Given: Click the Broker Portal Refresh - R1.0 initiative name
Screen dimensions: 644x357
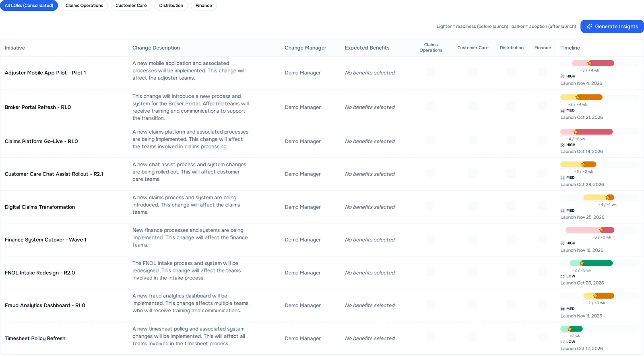Looking at the screenshot, I should tap(38, 107).
